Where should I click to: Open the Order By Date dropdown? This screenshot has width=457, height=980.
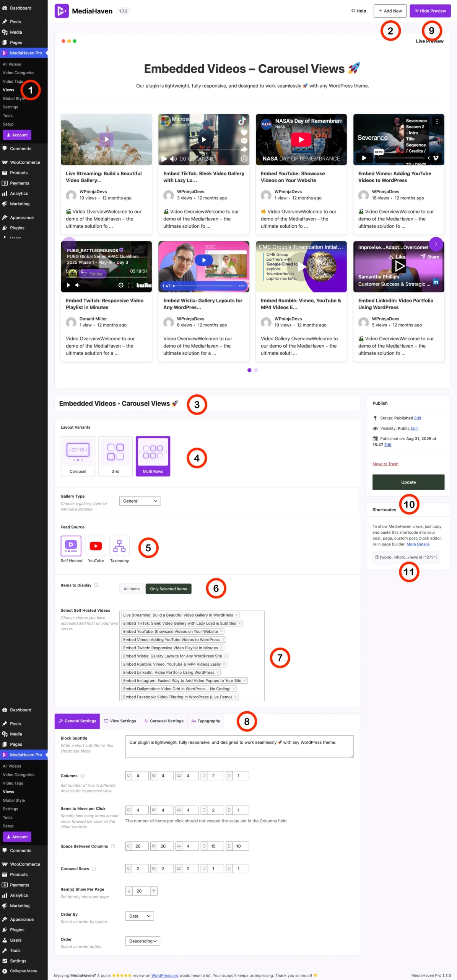click(140, 916)
